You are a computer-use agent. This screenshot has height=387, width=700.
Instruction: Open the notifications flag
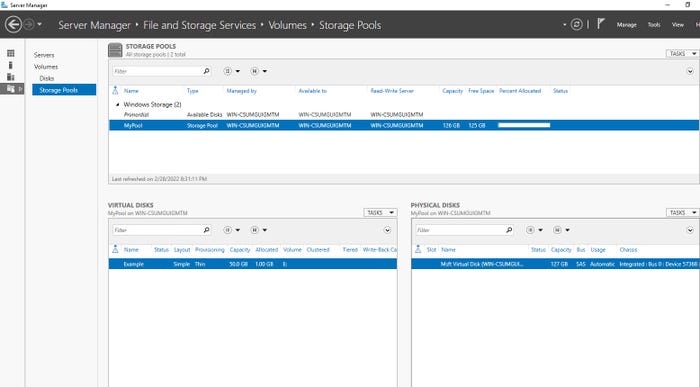600,24
